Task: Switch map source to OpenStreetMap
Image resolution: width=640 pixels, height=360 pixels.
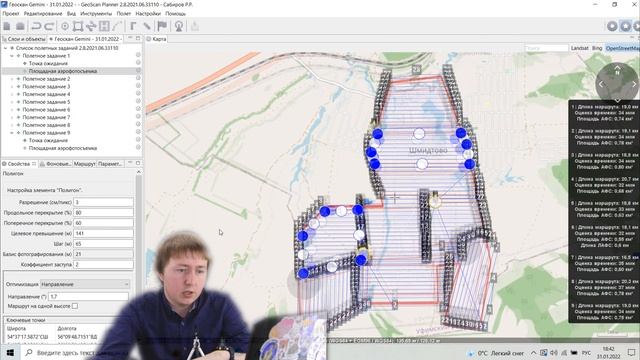Action: pos(622,48)
